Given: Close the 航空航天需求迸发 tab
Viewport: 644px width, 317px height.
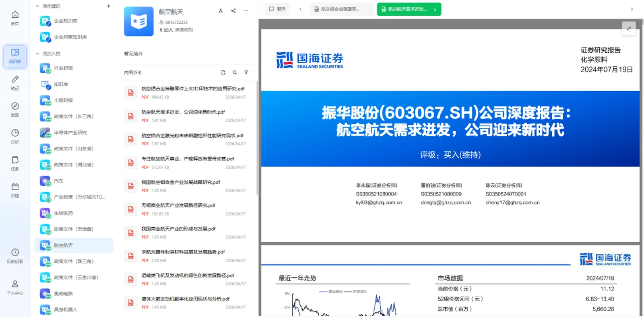Looking at the screenshot, I should click(435, 9).
